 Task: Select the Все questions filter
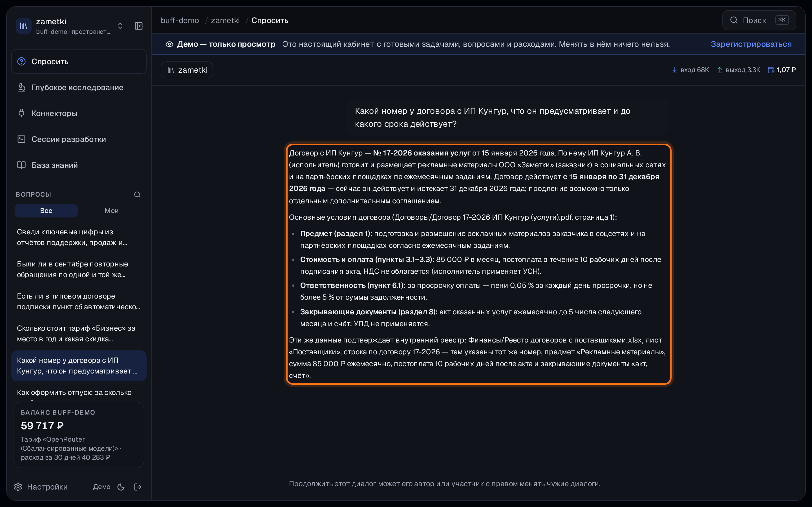coord(46,211)
